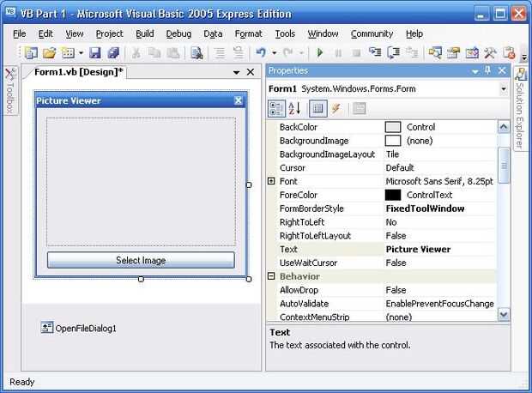This screenshot has height=393, width=532.
Task: Collapse the Behavior category
Action: point(271,276)
